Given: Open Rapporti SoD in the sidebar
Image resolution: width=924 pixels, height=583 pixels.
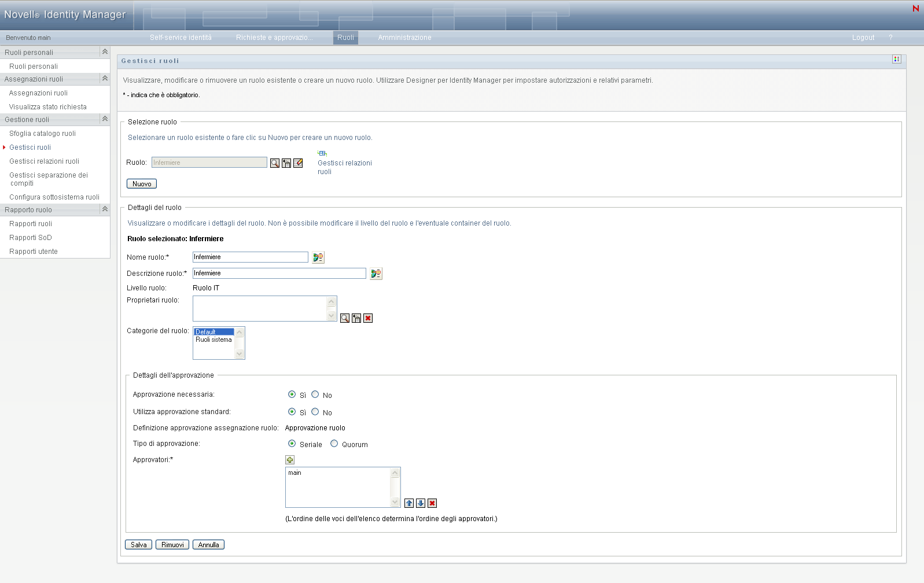Looking at the screenshot, I should tap(31, 238).
